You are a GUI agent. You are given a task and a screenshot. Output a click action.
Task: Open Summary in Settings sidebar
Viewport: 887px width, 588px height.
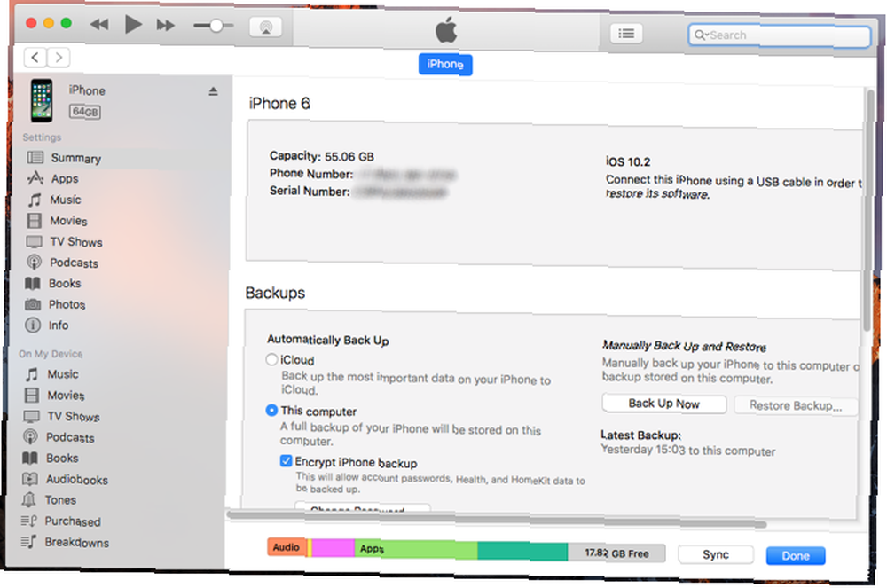[x=75, y=158]
